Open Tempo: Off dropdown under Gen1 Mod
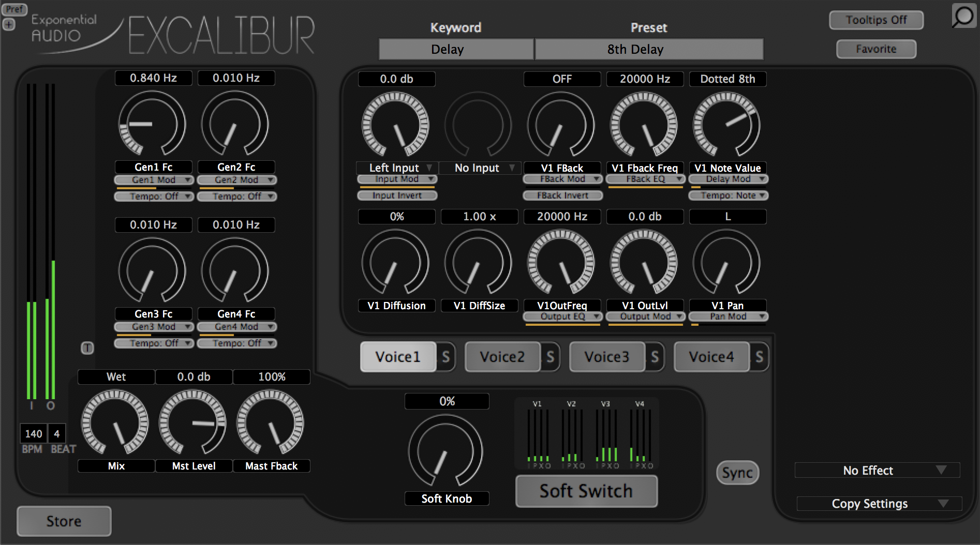Viewport: 980px width, 545px height. [154, 196]
